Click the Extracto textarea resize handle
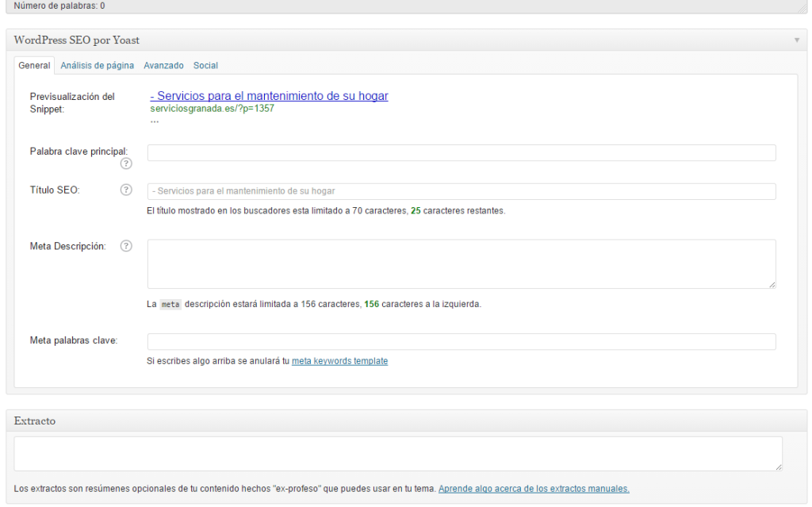The width and height of the screenshot is (812, 507). [778, 467]
